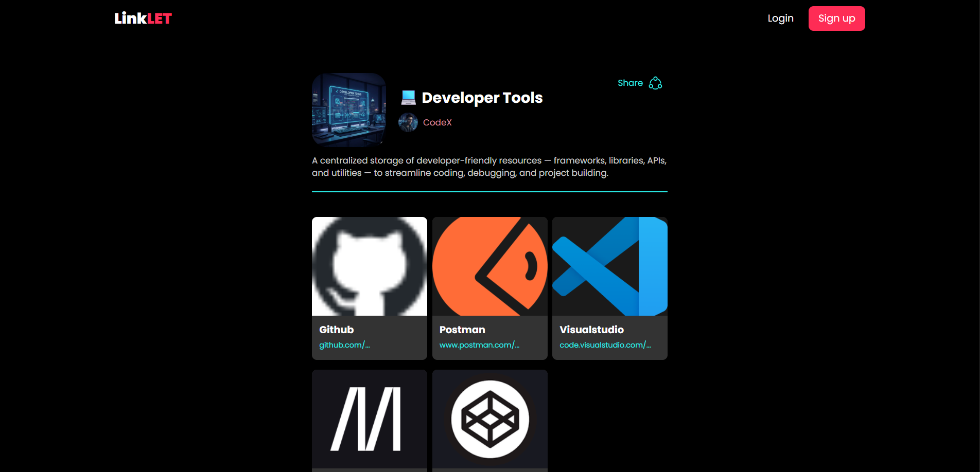
Task: Open the Postman logo thumbnail
Action: 490,266
